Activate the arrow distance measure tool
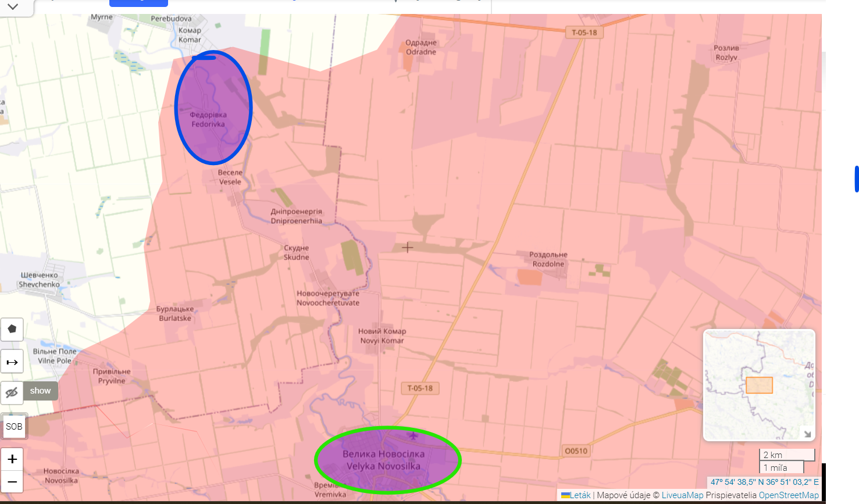The width and height of the screenshot is (859, 504). [12, 362]
